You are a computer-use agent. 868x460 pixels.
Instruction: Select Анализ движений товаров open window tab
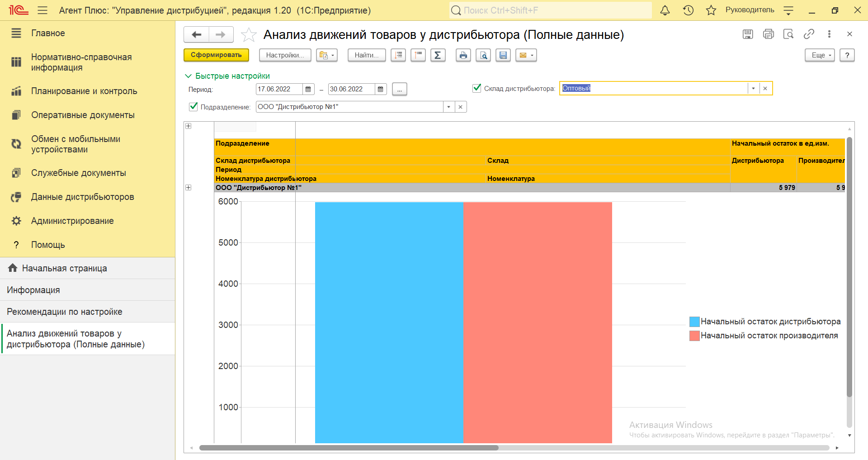88,339
